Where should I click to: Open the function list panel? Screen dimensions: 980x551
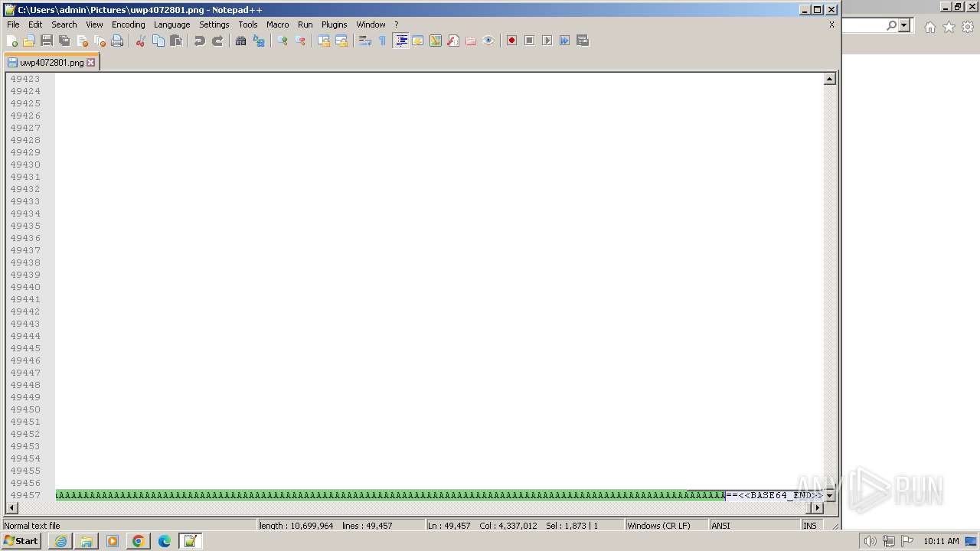tap(453, 41)
